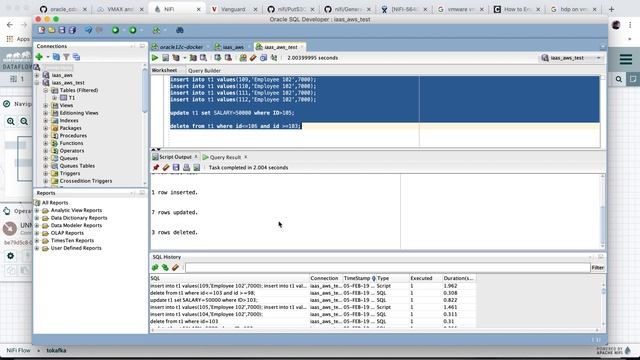Click the NiFi hamburger menu icon
The height and width of the screenshot is (360, 640).
(x=626, y=59)
